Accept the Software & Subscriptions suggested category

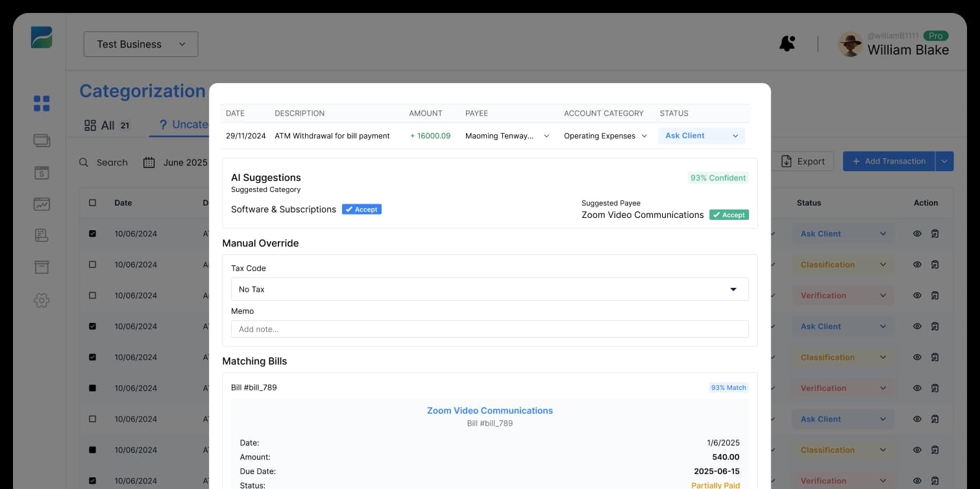click(361, 209)
